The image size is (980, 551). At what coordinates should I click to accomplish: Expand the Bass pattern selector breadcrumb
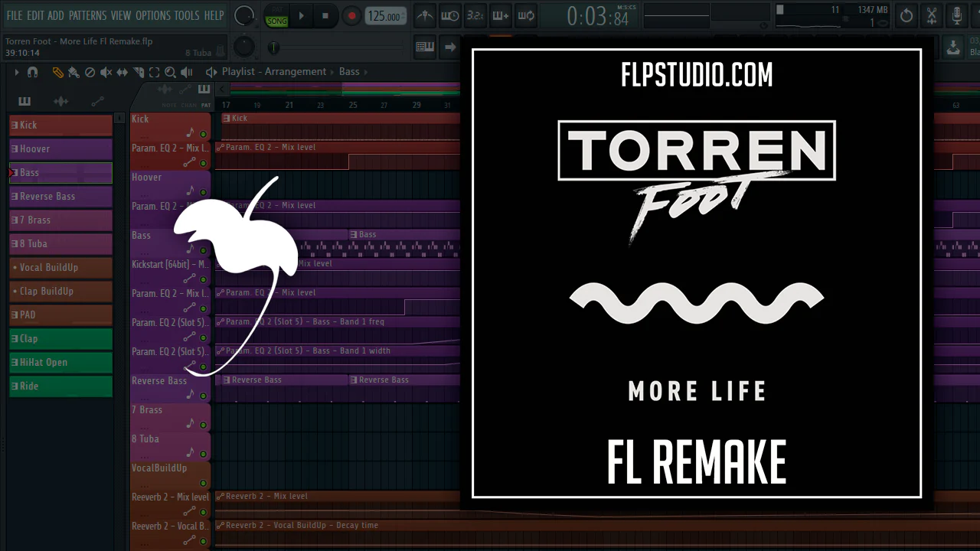tap(349, 72)
